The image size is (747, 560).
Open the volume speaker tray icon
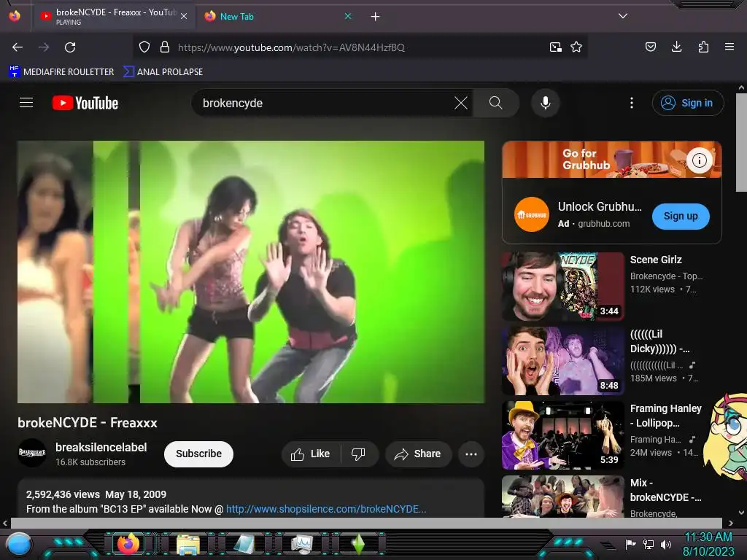(666, 544)
